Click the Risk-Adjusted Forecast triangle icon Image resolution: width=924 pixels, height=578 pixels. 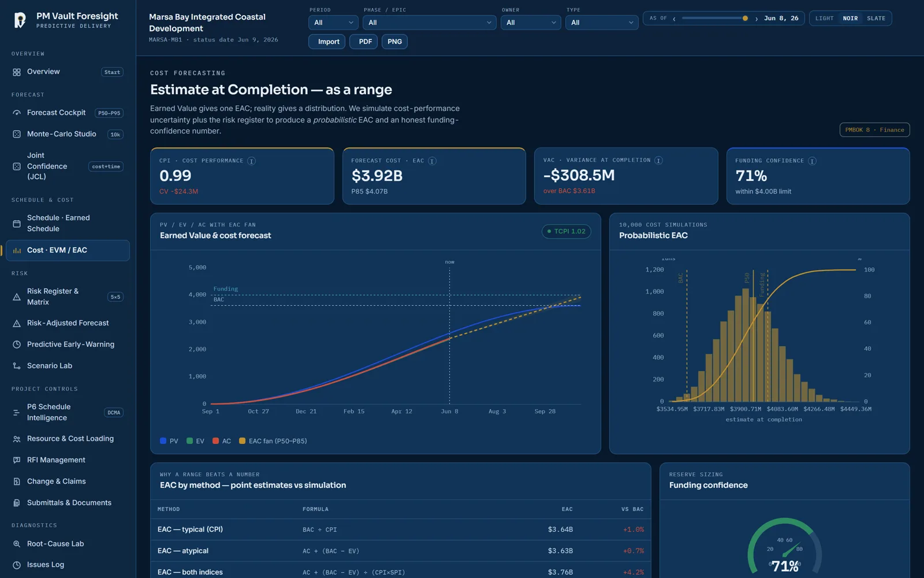pos(17,324)
